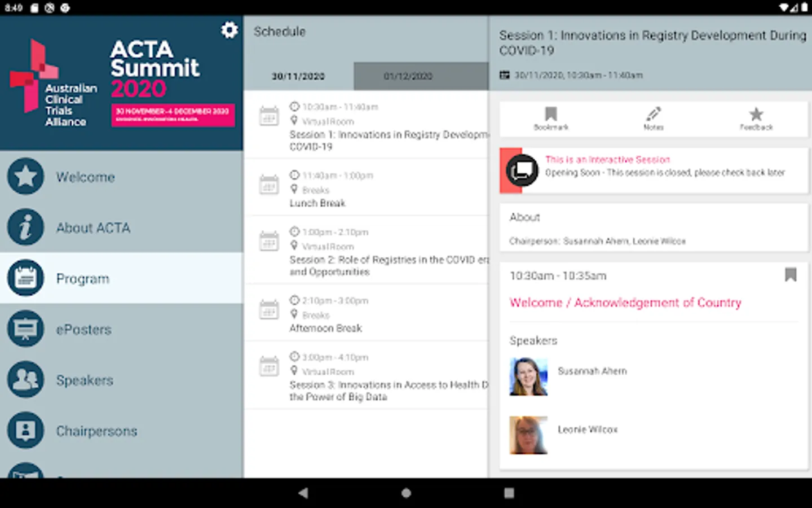Tap calendar icon beside Session 2 row
The width and height of the screenshot is (812, 508).
point(269,241)
